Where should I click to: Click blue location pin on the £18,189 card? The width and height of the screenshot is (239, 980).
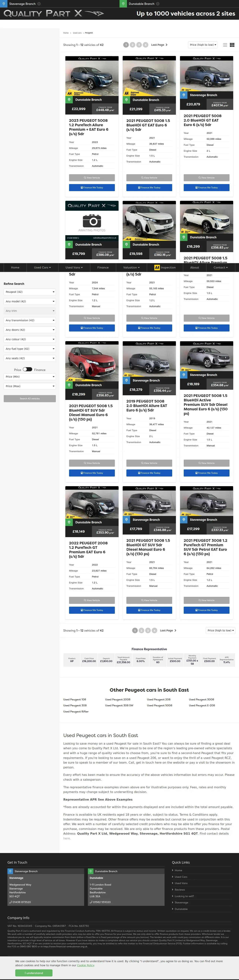tap(184, 375)
